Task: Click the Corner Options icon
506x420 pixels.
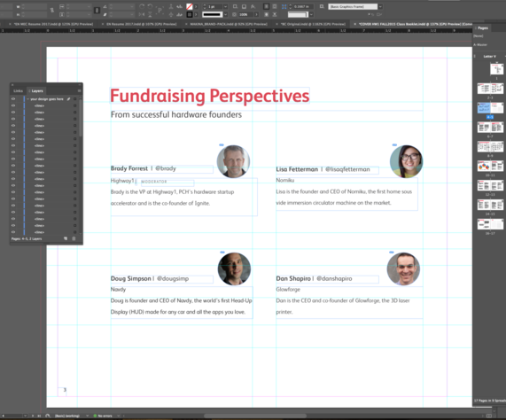Action: (284, 6)
